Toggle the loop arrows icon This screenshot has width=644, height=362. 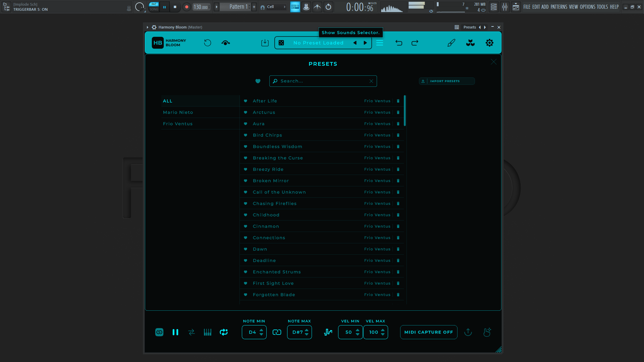click(224, 332)
